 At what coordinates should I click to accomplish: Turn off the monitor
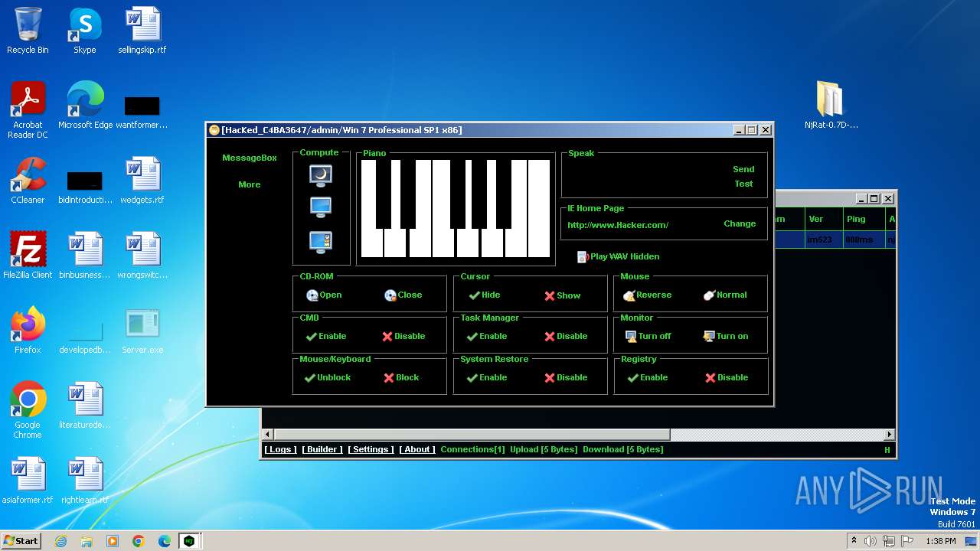pos(648,336)
